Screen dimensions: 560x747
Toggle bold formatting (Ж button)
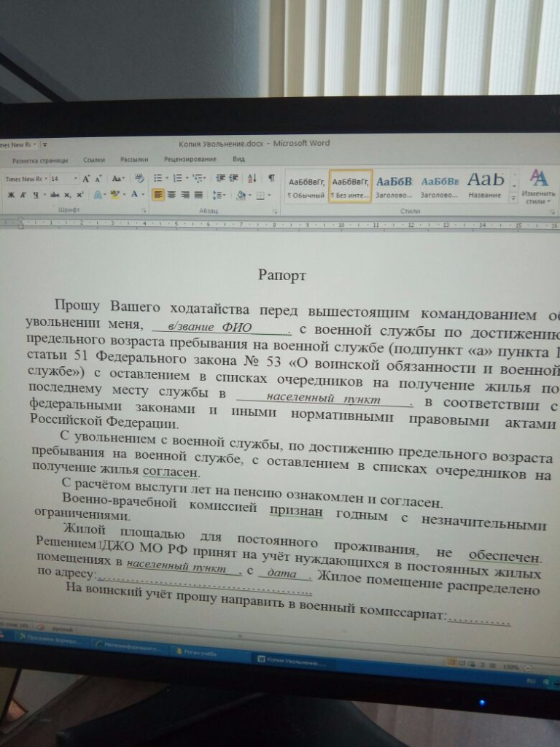pos(11,195)
